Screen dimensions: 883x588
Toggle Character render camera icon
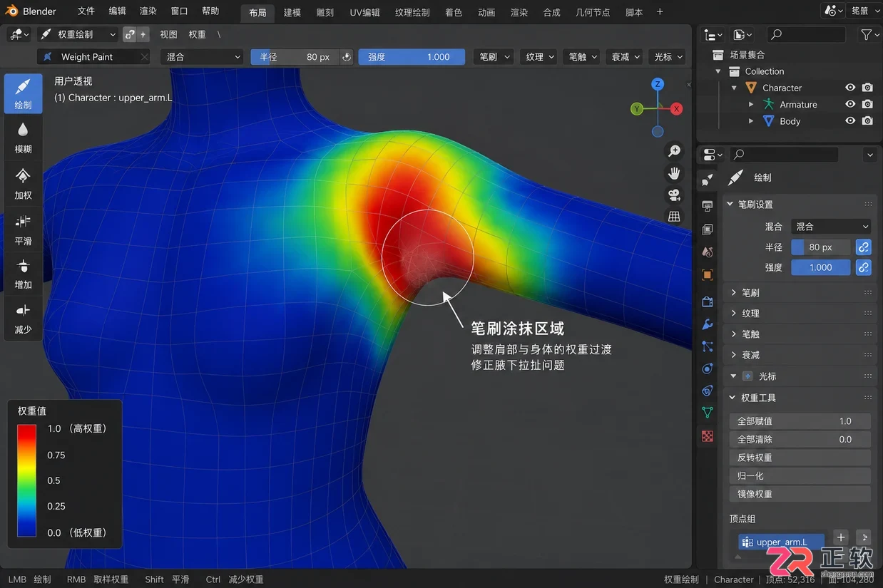pyautogui.click(x=867, y=88)
